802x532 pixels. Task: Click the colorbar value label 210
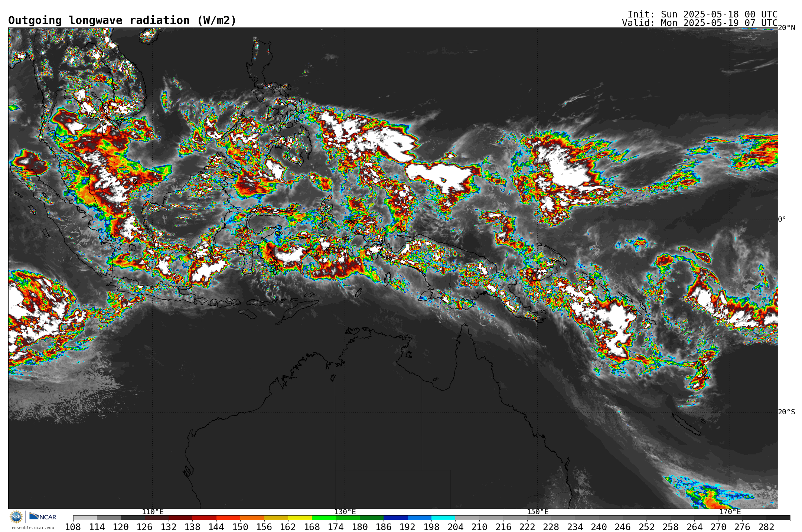pyautogui.click(x=479, y=527)
